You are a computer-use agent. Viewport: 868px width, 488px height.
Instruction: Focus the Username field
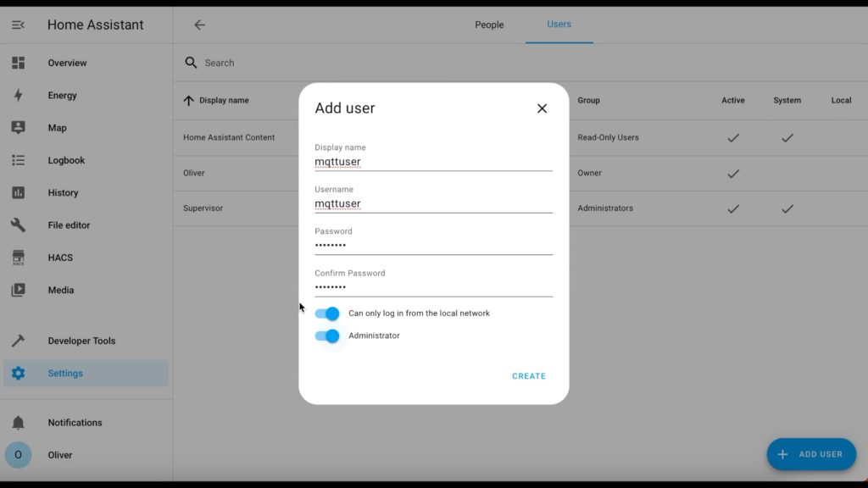pyautogui.click(x=433, y=199)
